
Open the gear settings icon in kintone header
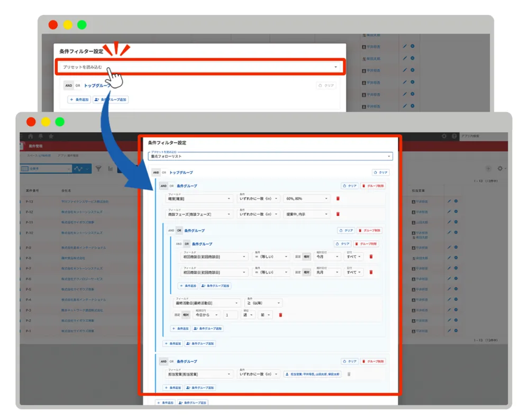click(444, 136)
